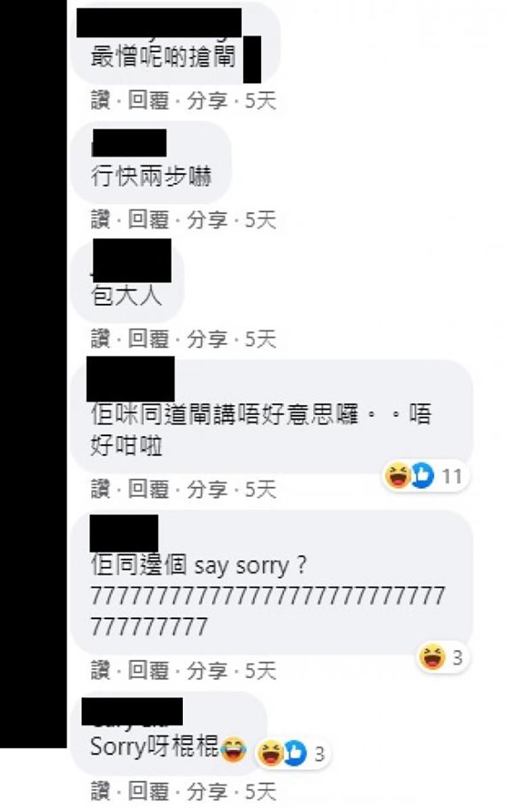Click the comment text 包大人
506x812 pixels.
[127, 296]
